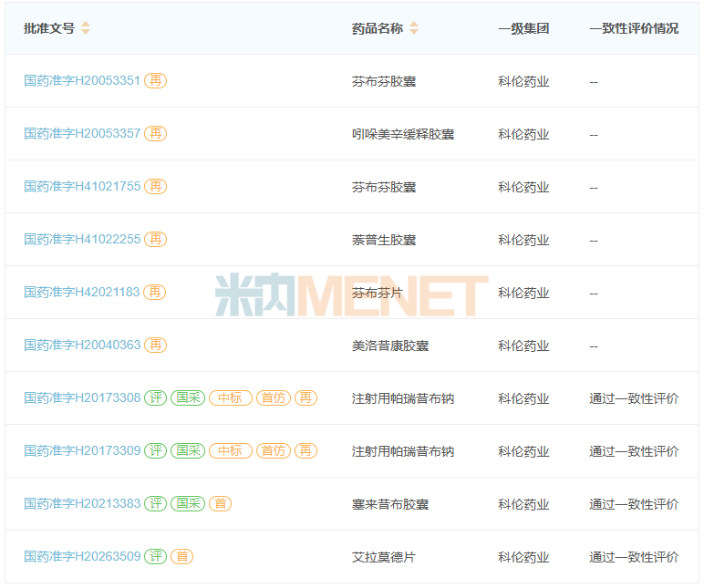Open approval number 国药准字H20263509
The height and width of the screenshot is (588, 704).
click(82, 557)
